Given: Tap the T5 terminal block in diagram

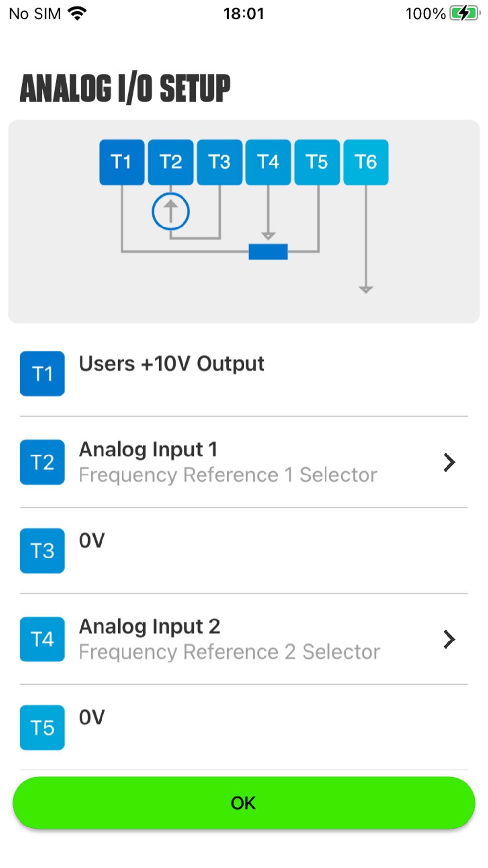Looking at the screenshot, I should pos(317,162).
